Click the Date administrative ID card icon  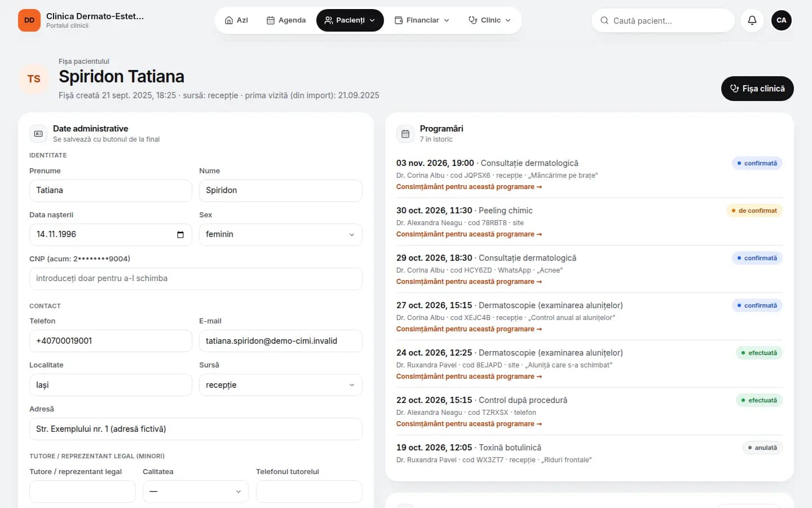(38, 134)
